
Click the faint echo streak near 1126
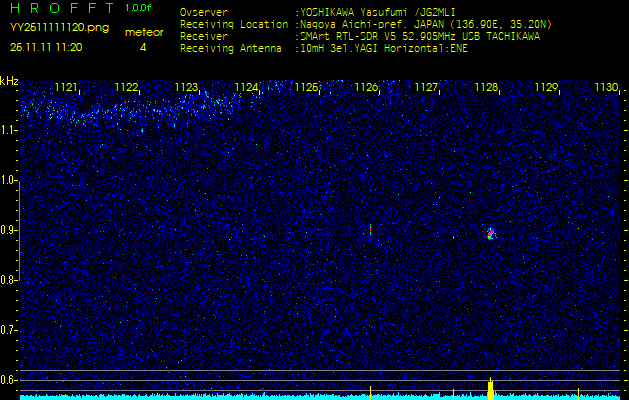point(370,229)
